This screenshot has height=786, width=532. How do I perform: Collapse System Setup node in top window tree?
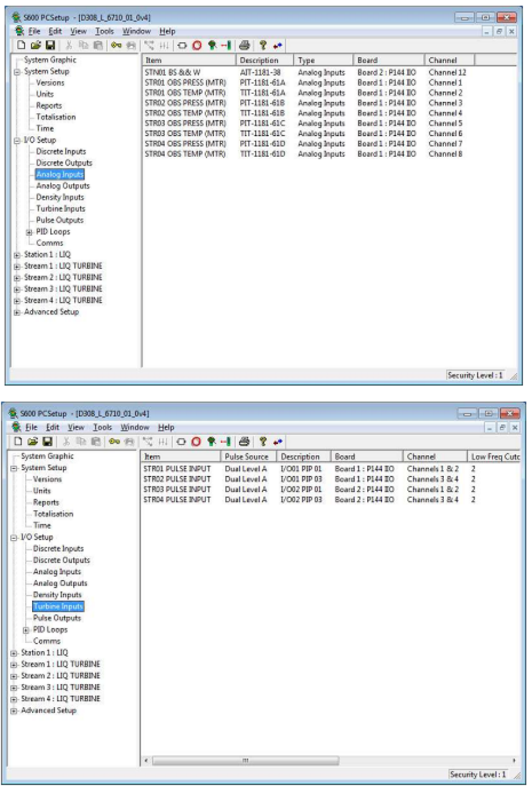tap(17, 72)
